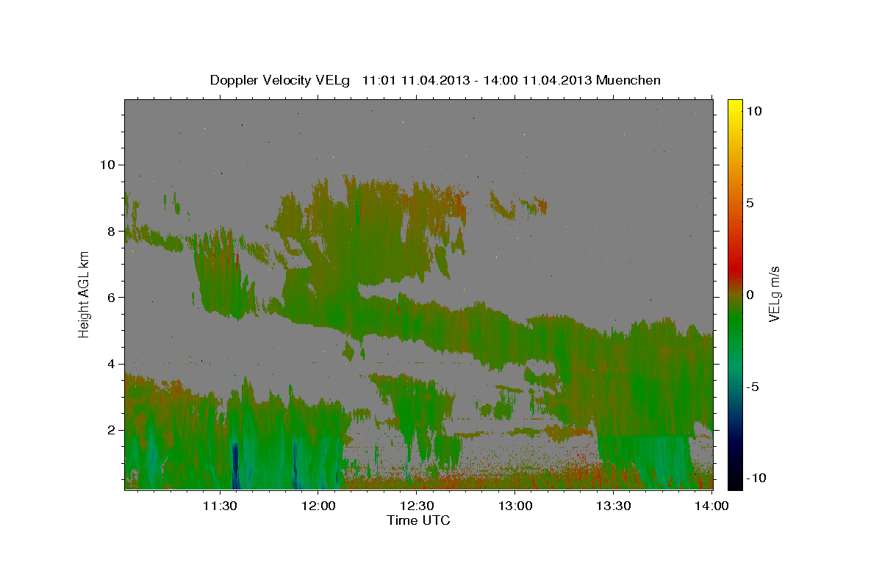Click the "12:00" time tick label
Screen dimensions: 882x588
click(318, 506)
